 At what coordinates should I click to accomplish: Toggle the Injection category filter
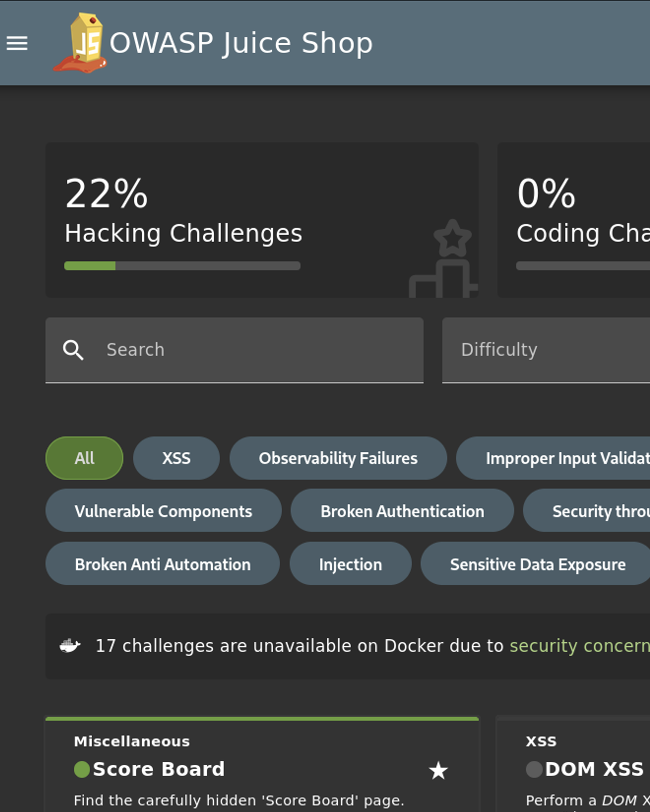350,564
